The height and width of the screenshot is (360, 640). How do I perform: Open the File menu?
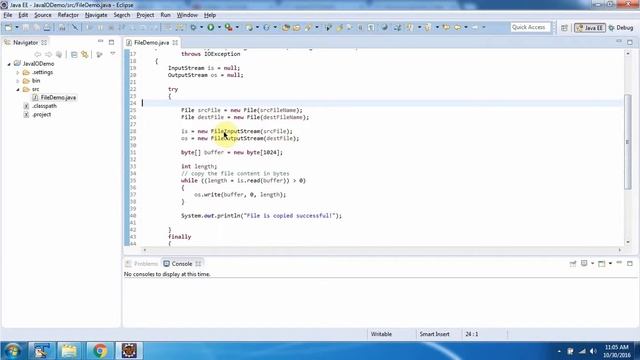(x=8, y=15)
